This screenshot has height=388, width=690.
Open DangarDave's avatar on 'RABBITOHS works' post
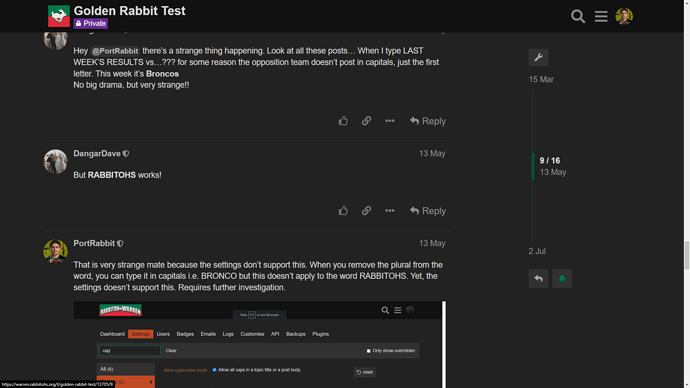55,161
